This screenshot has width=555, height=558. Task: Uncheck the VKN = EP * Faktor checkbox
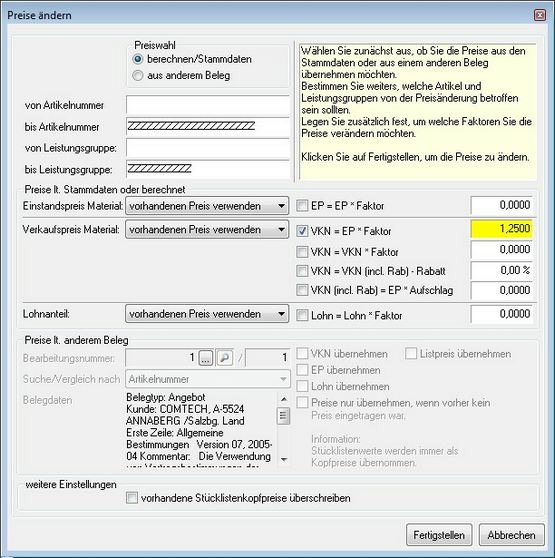(x=302, y=231)
